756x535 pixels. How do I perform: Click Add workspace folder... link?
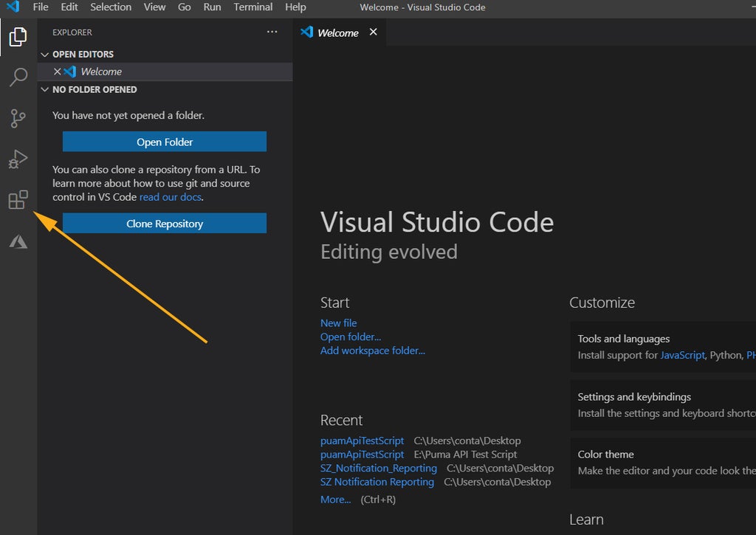pyautogui.click(x=373, y=351)
